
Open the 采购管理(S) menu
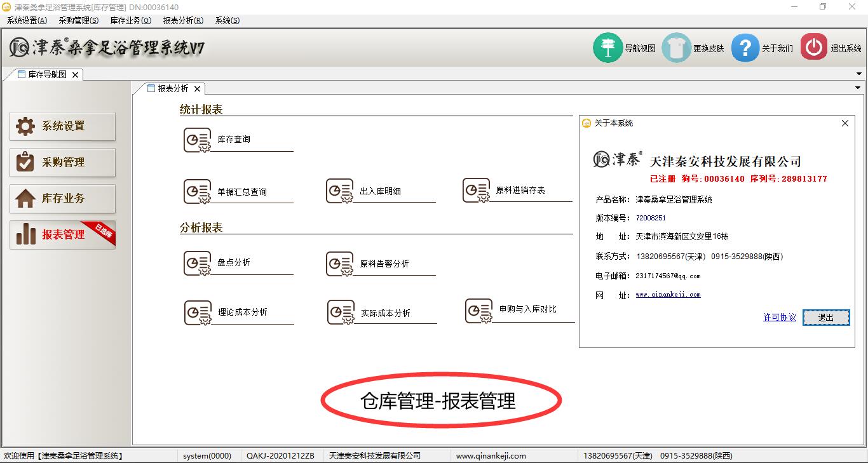78,20
